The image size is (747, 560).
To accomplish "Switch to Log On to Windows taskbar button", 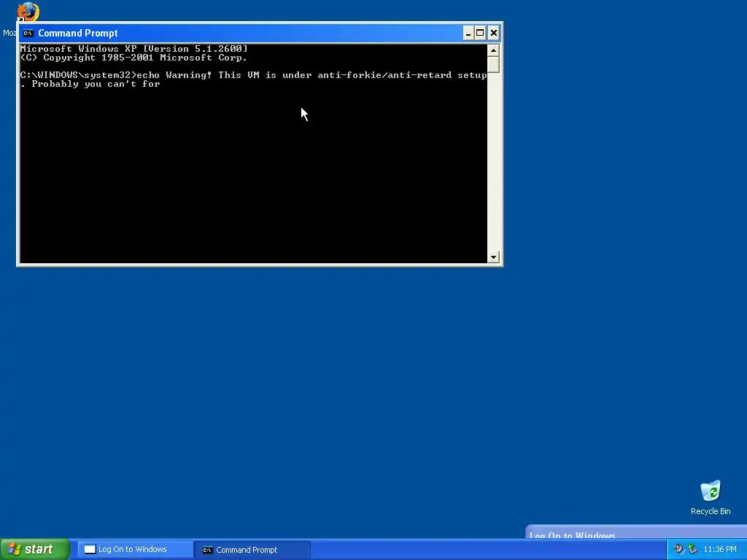I will click(x=135, y=549).
